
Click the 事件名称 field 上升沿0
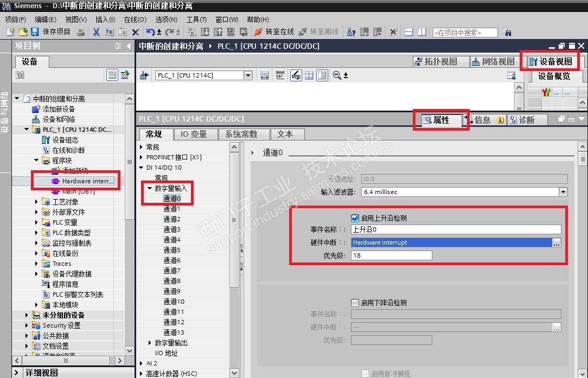456,229
